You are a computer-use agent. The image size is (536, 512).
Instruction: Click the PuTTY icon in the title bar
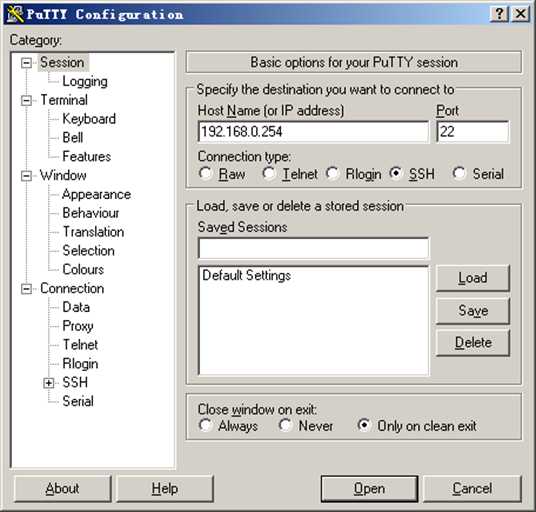pos(15,14)
